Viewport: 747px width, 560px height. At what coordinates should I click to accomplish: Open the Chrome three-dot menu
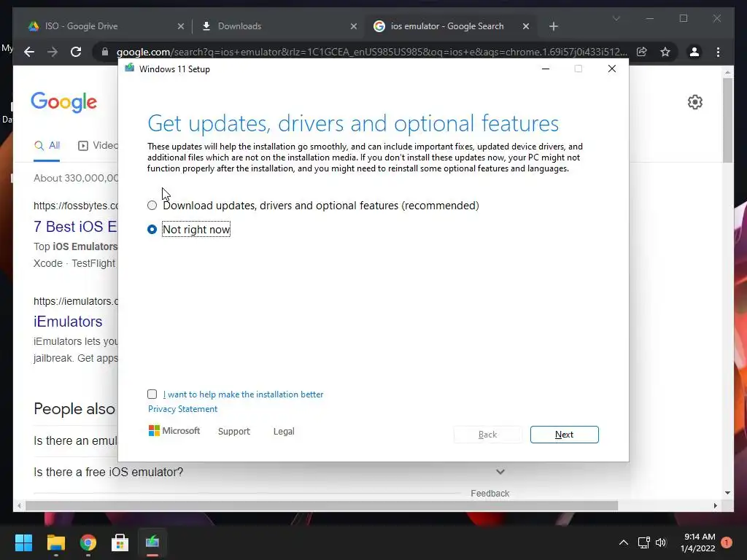coord(719,52)
